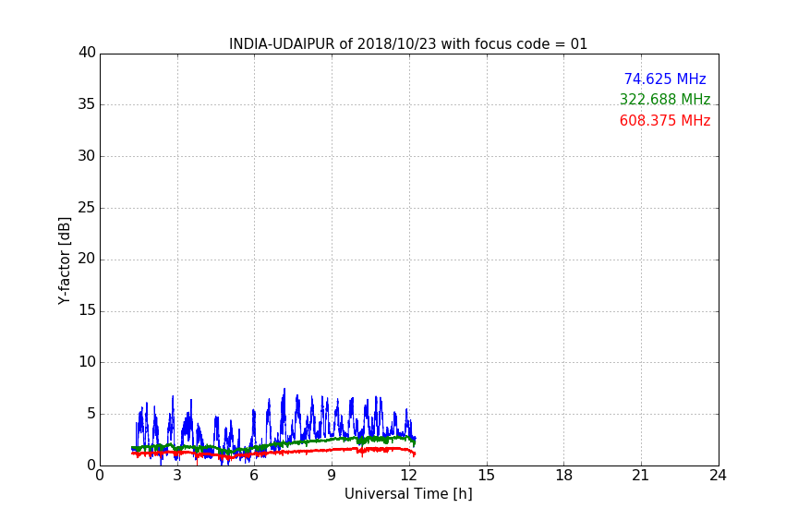Click the y-axis tick label 5
This screenshot has height=532, width=798.
coord(91,414)
